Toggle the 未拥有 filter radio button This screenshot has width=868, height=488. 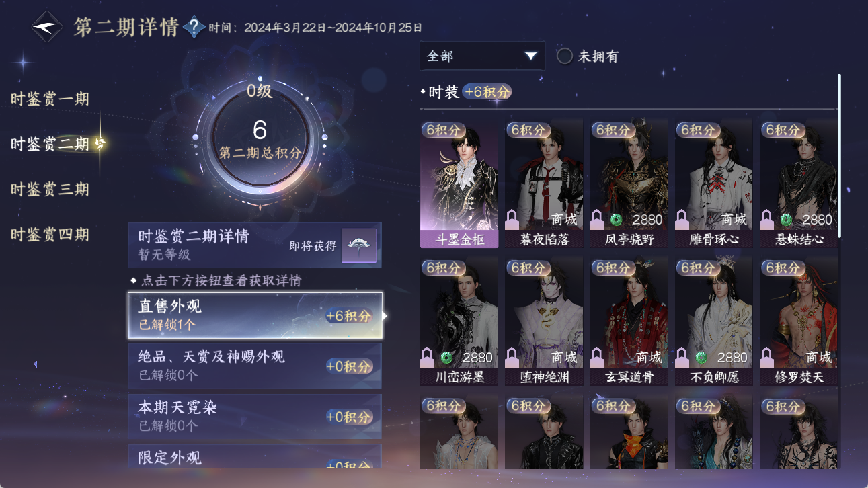coord(565,56)
